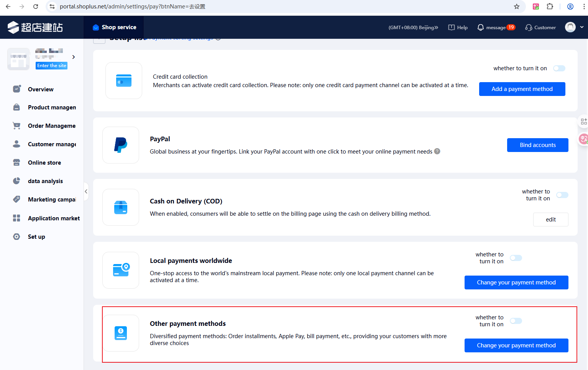588x370 pixels.
Task: Click the Cash on Delivery box icon
Action: pyautogui.click(x=121, y=207)
